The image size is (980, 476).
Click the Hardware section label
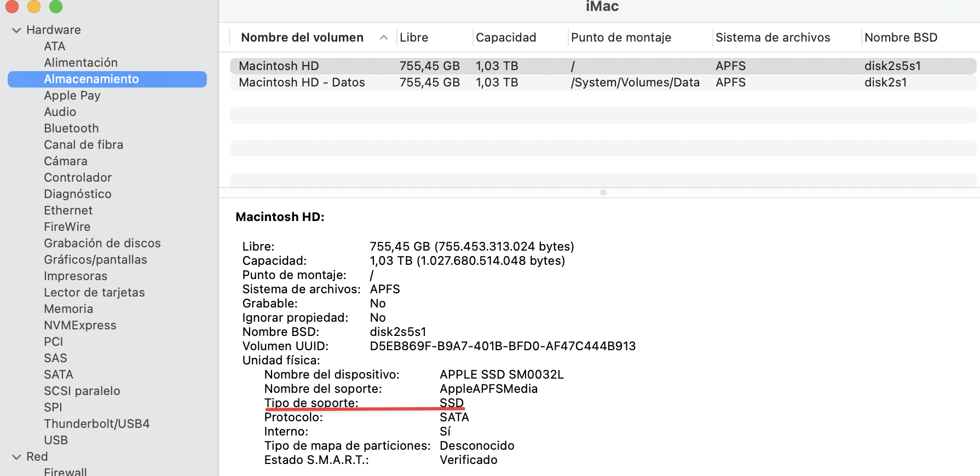(54, 30)
